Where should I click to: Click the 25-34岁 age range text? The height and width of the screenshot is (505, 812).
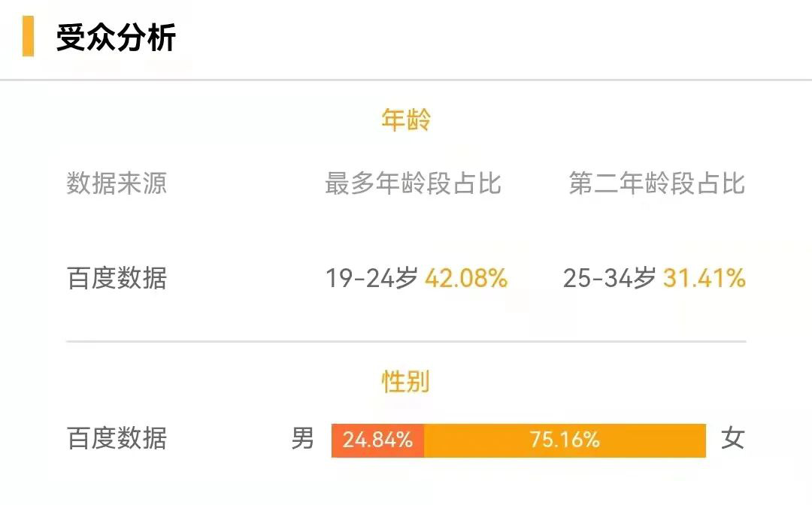click(610, 278)
